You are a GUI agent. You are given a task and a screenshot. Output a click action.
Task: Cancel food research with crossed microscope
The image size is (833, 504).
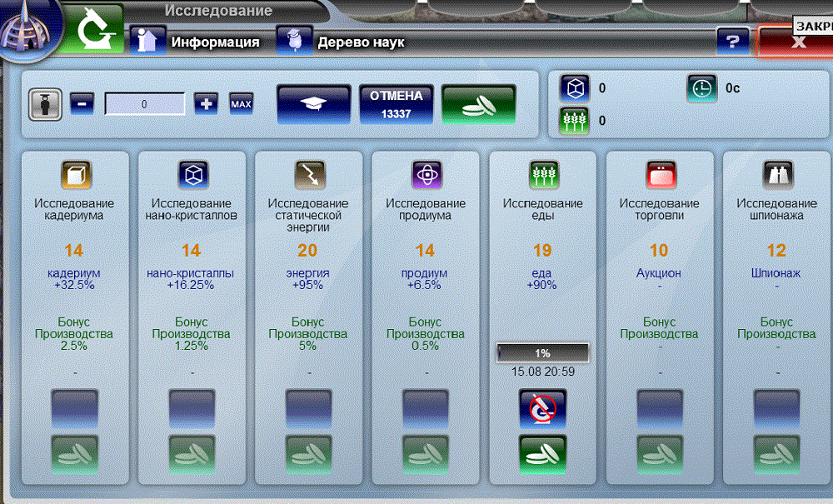(542, 407)
